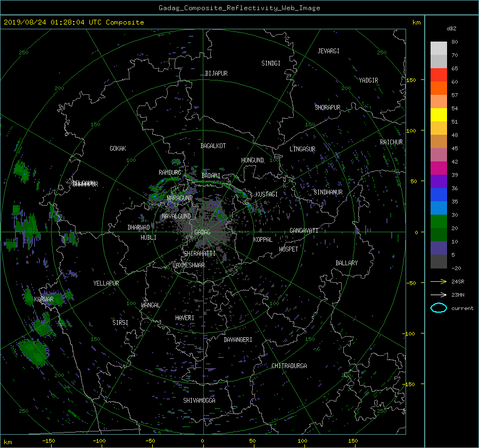Click the 'HUNGUND' city label

(252, 160)
